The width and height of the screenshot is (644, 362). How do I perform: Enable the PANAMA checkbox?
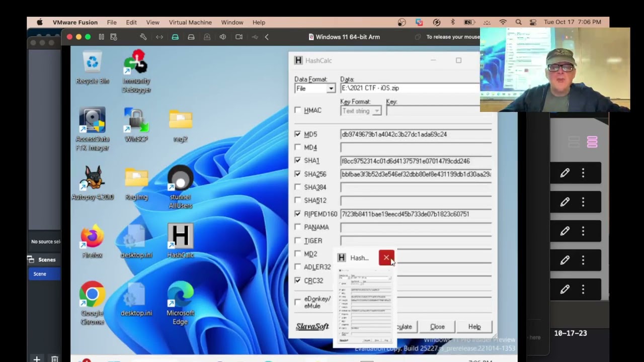(298, 227)
